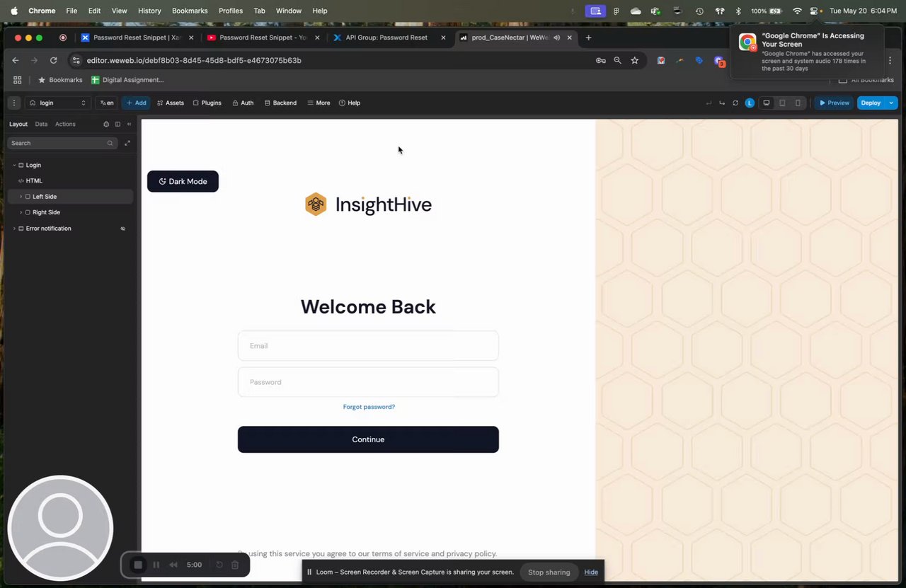906x588 pixels.
Task: Toggle Dark Mode on the canvas
Action: pos(183,181)
